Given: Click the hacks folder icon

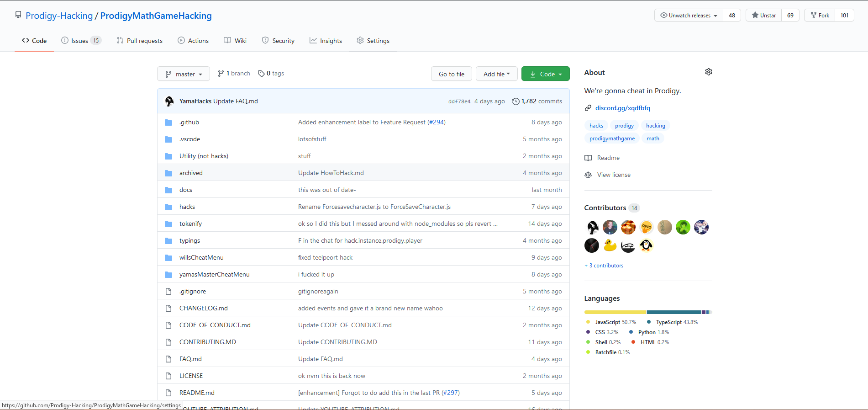Looking at the screenshot, I should (168, 207).
